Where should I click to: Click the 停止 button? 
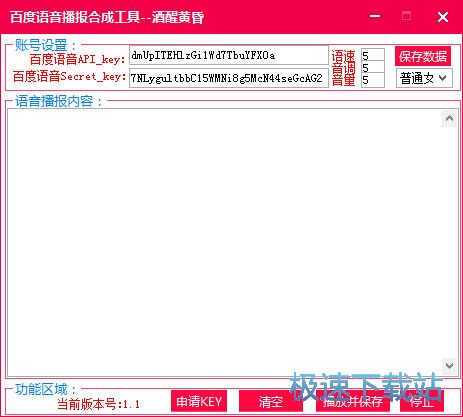[x=422, y=401]
